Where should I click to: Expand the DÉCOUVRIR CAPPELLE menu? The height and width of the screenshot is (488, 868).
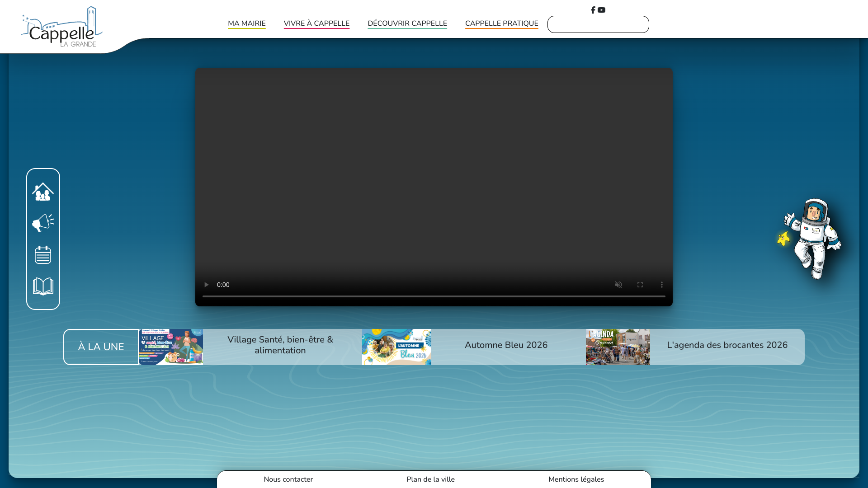point(407,23)
